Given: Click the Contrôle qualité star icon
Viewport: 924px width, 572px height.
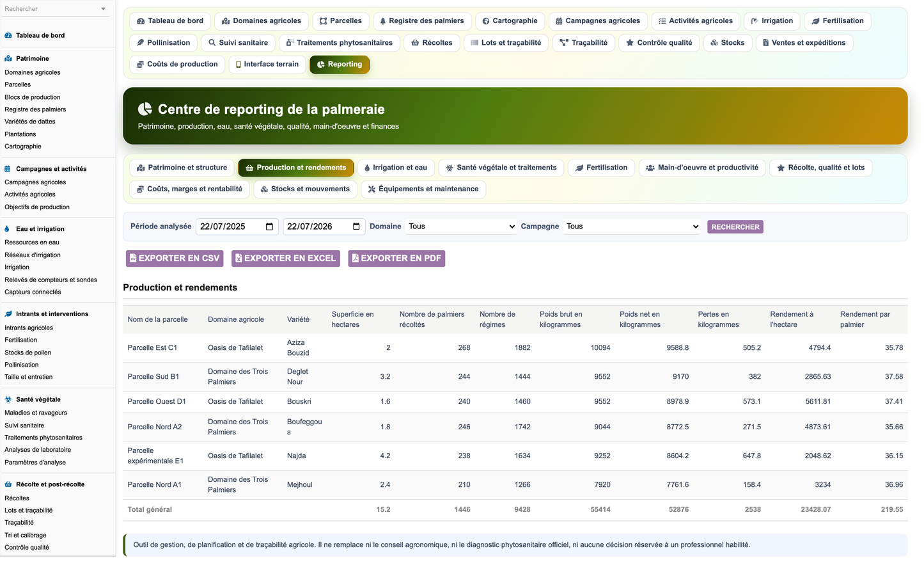Looking at the screenshot, I should (630, 43).
